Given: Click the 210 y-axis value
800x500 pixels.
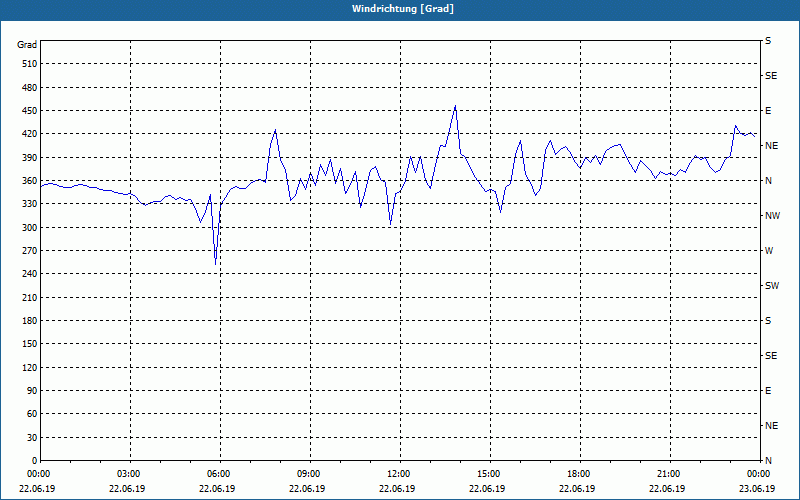Looking at the screenshot, I should tap(29, 297).
